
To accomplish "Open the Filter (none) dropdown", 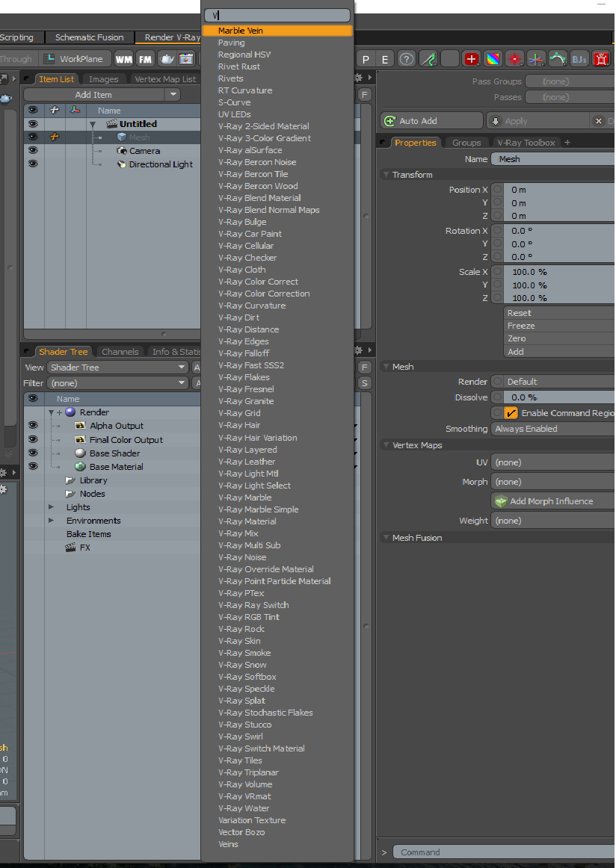I will click(x=118, y=383).
